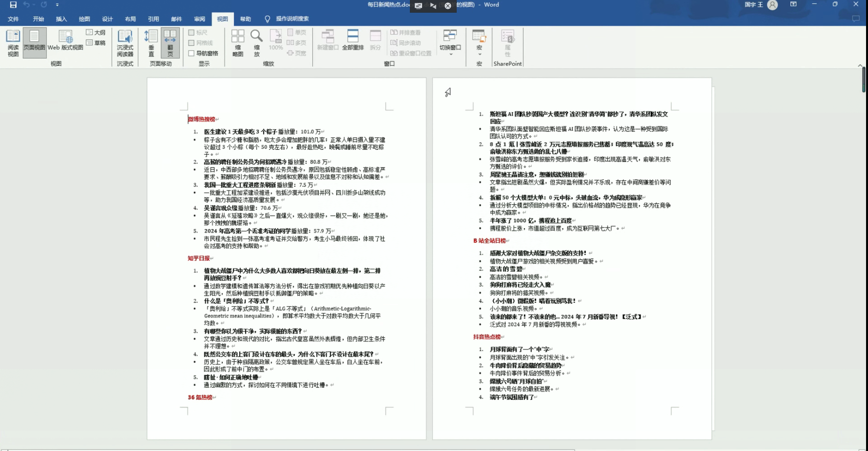Screen dimensions: 868x451
Task: Enable the 导航窗格 navigation pane checkbox
Action: click(192, 54)
